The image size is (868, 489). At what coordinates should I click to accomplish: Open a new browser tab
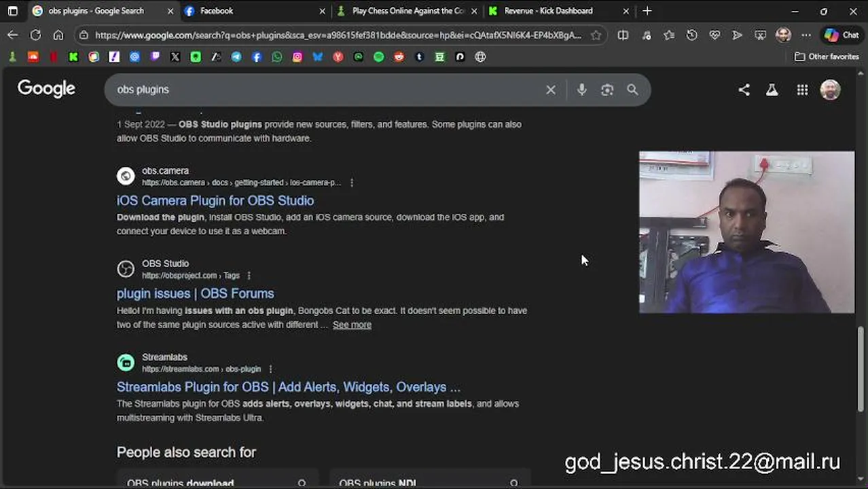coord(647,11)
